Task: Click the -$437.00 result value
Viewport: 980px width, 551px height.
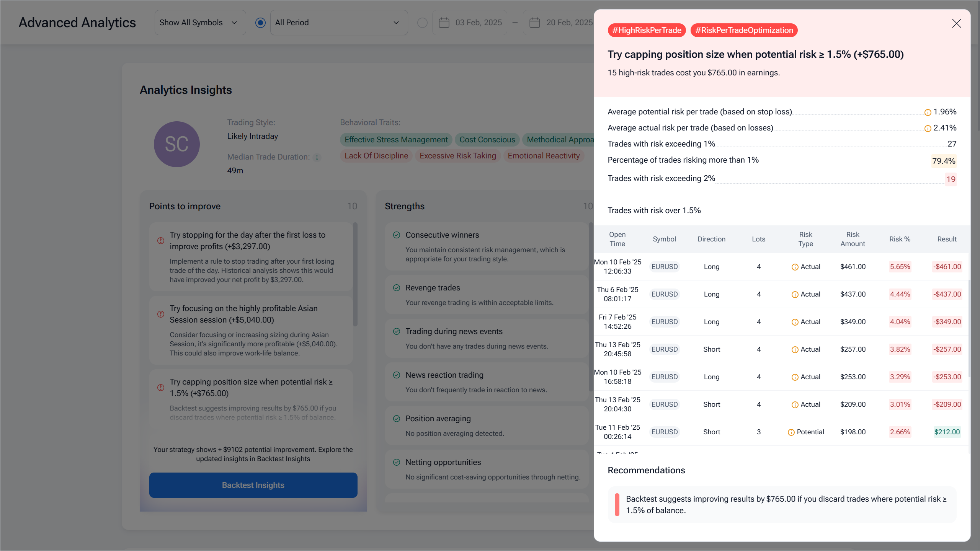Action: pyautogui.click(x=947, y=294)
